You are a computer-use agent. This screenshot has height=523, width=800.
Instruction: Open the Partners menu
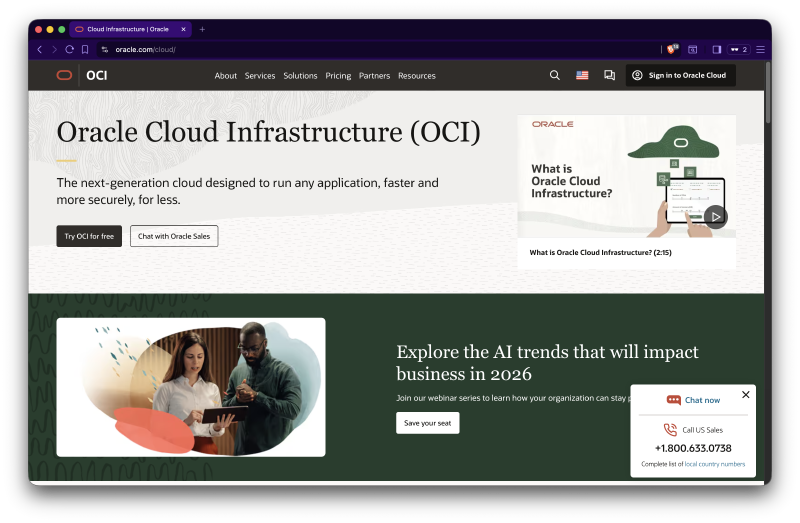coord(374,76)
